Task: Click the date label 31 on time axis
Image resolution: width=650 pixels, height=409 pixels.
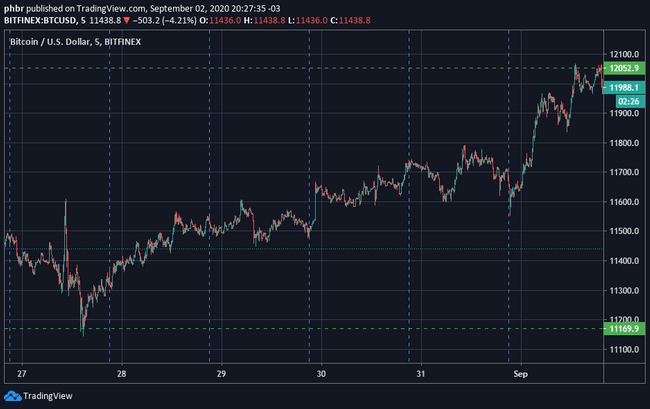Action: click(421, 374)
